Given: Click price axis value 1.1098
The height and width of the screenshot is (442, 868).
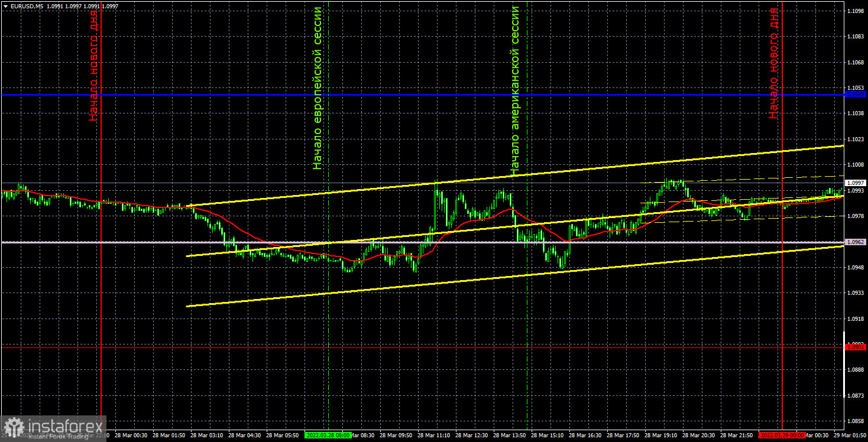Looking at the screenshot, I should [856, 11].
